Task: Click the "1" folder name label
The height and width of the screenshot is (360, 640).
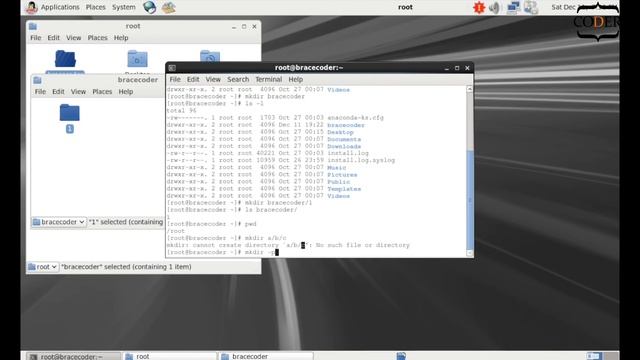Action: click(70, 129)
